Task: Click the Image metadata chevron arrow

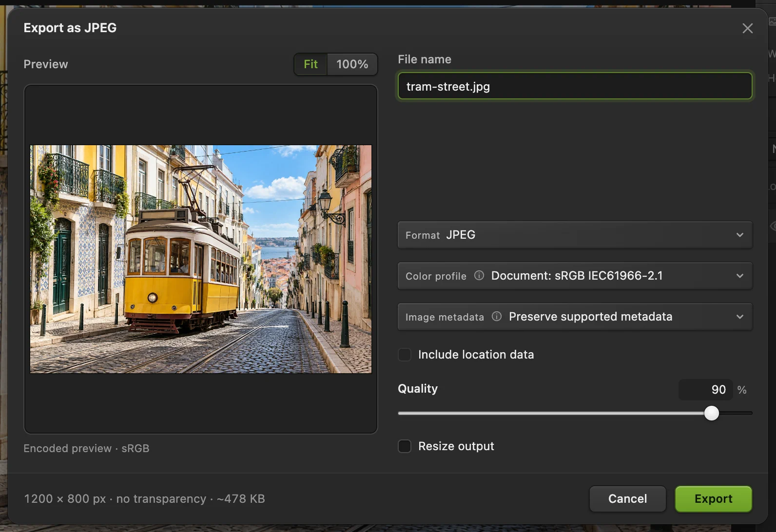Action: coord(740,317)
